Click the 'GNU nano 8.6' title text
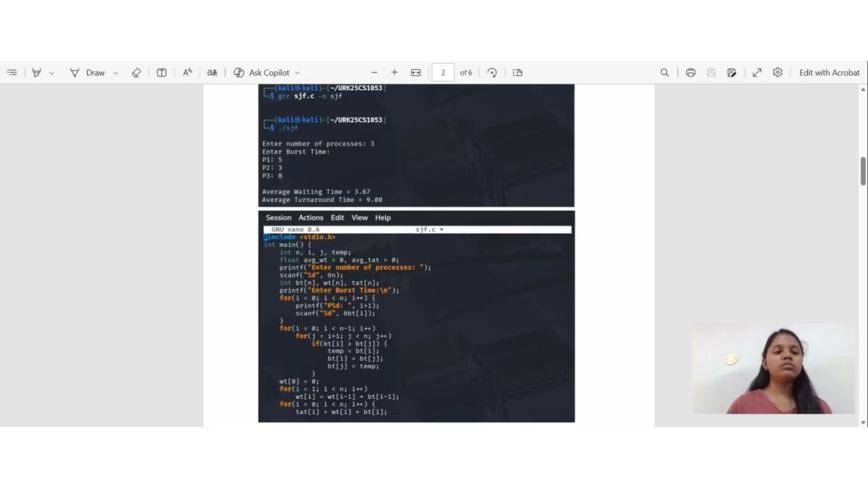Viewport: 868px width, 488px height. click(x=295, y=230)
